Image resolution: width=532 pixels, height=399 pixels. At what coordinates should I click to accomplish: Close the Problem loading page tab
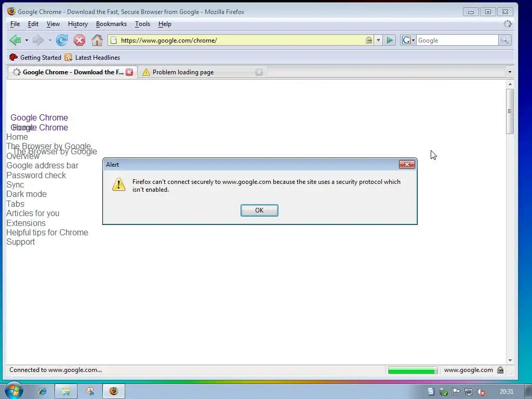coord(259,72)
